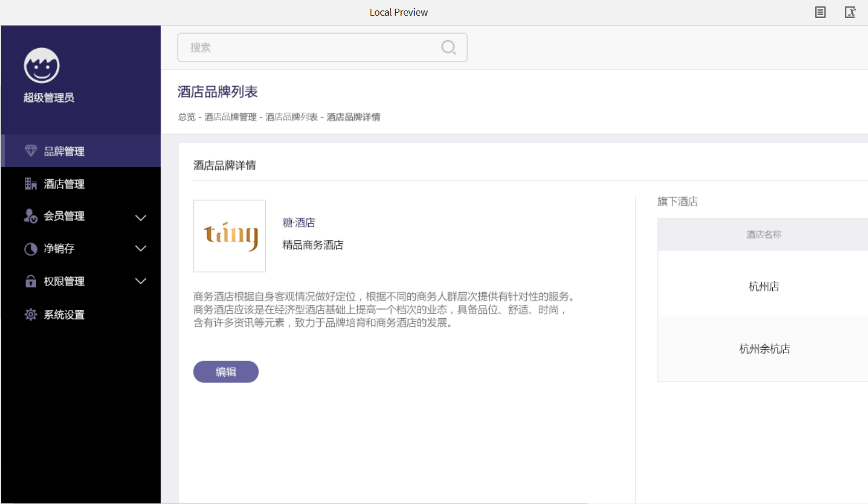
Task: Open the 权限管理 menu item
Action: point(81,281)
